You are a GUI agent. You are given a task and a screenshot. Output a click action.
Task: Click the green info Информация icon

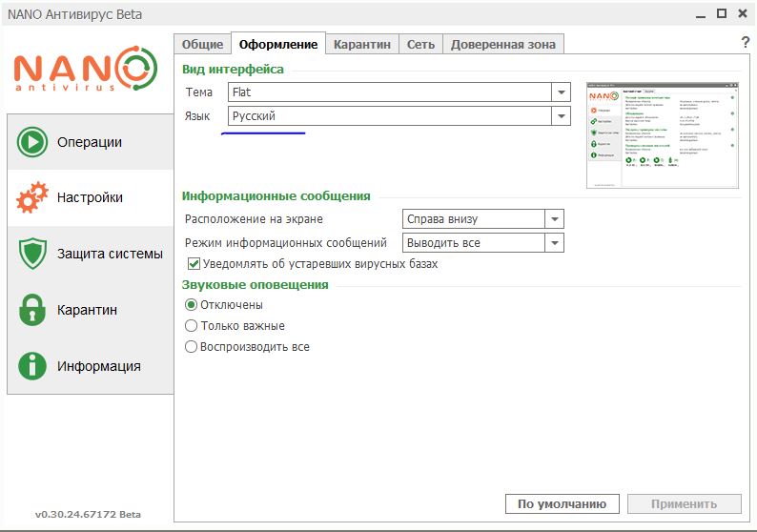click(32, 366)
